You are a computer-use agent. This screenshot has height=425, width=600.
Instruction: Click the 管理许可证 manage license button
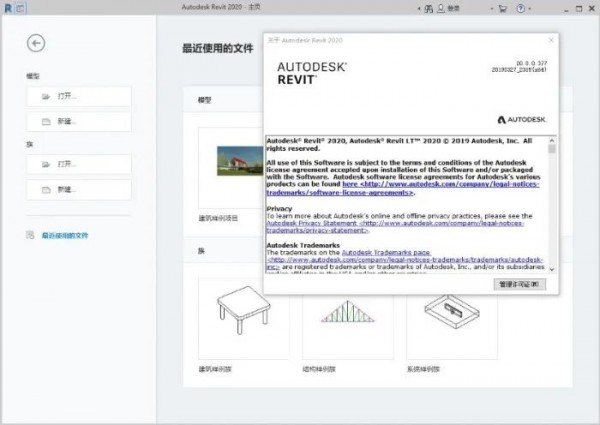point(520,284)
